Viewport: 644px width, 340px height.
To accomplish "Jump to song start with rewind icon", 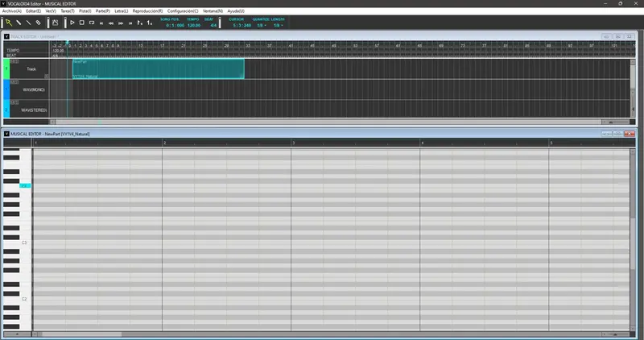I will [101, 23].
